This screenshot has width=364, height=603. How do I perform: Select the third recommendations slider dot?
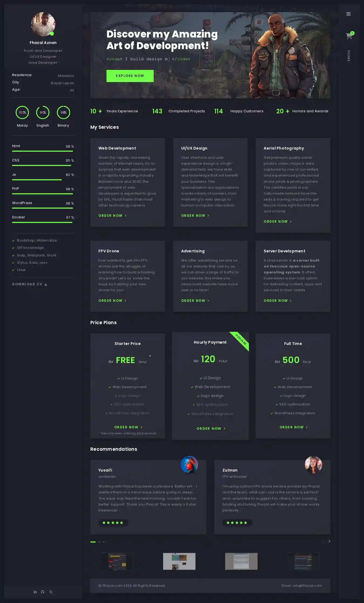point(104,542)
